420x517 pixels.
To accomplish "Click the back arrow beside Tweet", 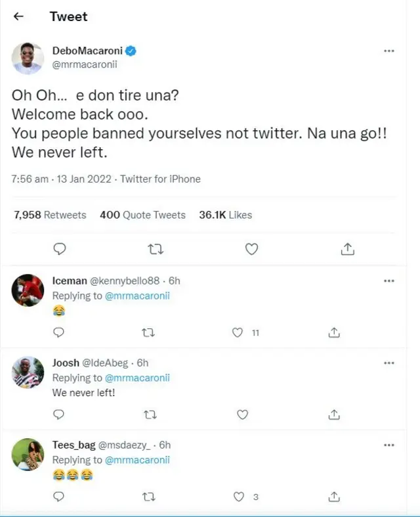I will [18, 16].
